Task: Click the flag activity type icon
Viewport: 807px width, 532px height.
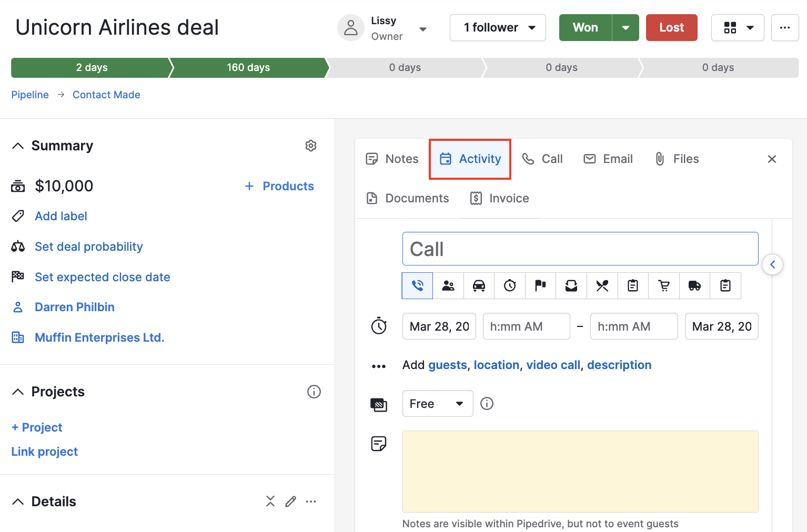Action: pos(540,285)
